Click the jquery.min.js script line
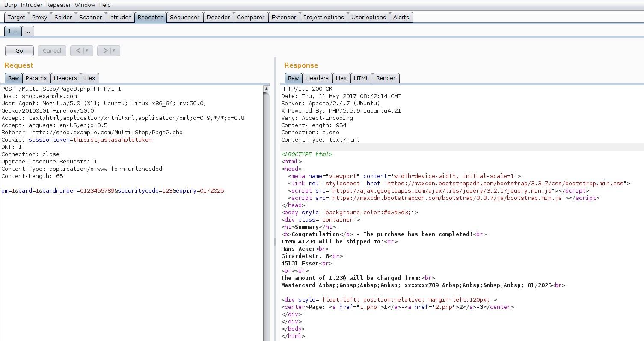 [439, 191]
